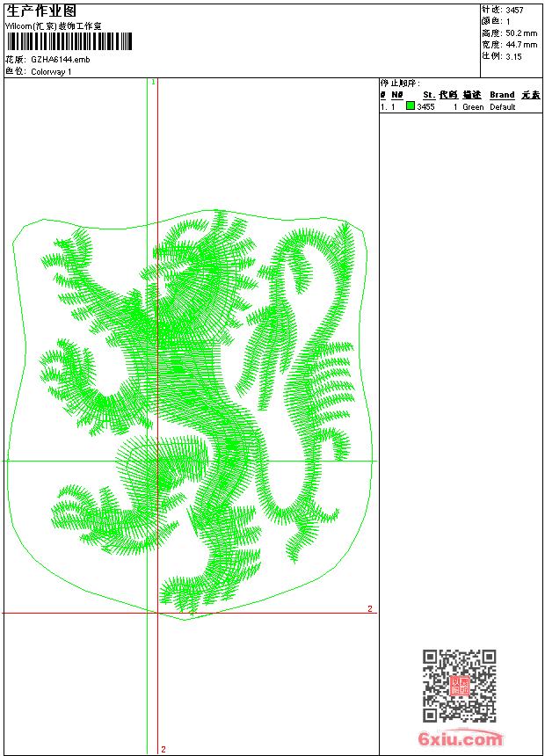
Task: Click the 代码 column header
Action: (448, 95)
